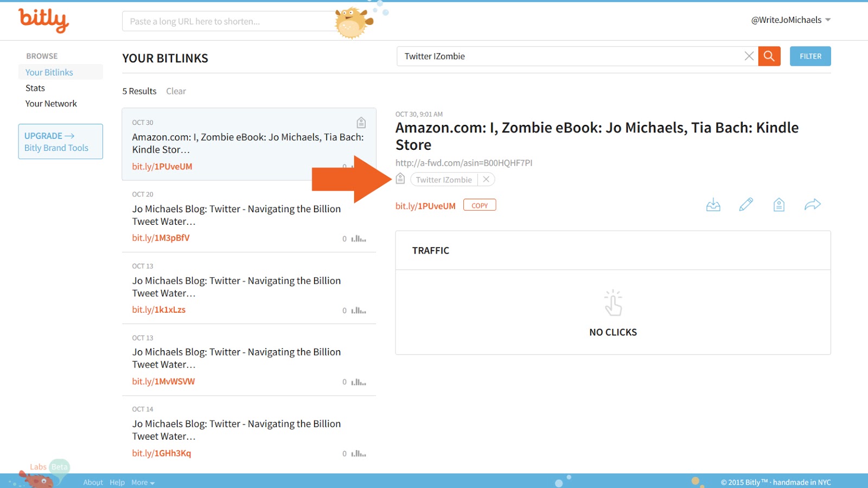Click the tag icon in the action row
Screen dimensions: 868x488
coord(778,205)
